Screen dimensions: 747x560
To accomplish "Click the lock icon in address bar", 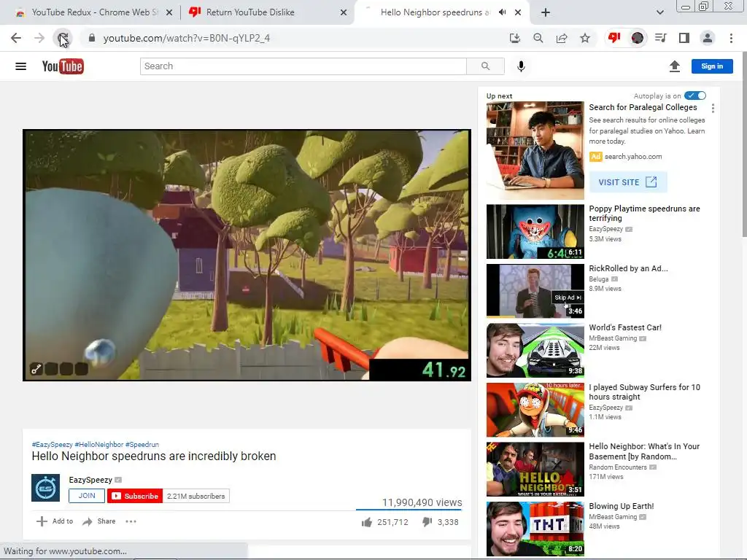I will (x=92, y=38).
